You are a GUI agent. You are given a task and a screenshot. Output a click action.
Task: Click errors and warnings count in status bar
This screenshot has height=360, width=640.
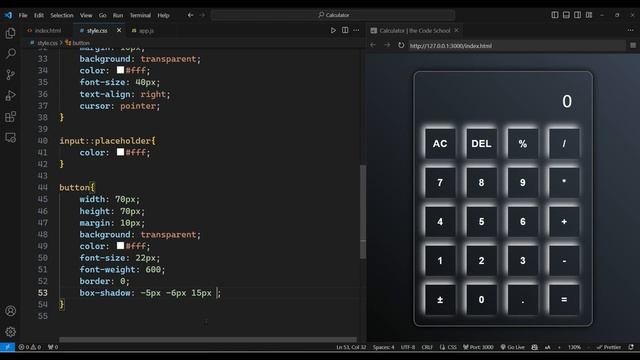[x=30, y=347]
